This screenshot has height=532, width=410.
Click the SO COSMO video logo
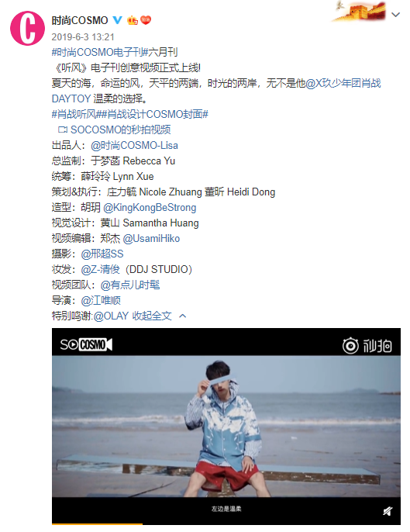(x=86, y=344)
